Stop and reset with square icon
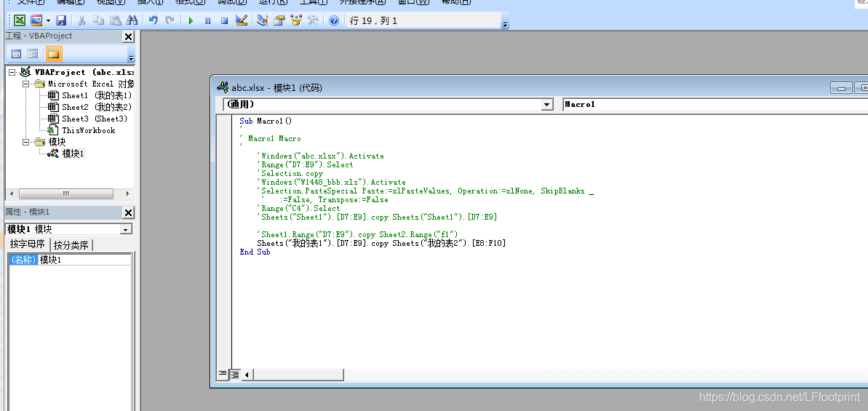868x411 pixels. coord(224,21)
